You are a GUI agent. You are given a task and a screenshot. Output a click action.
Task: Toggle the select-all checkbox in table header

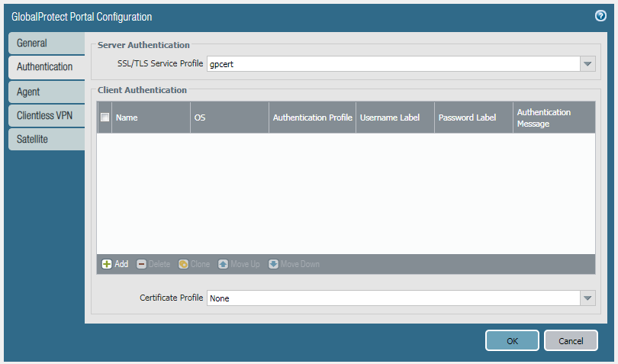point(105,118)
